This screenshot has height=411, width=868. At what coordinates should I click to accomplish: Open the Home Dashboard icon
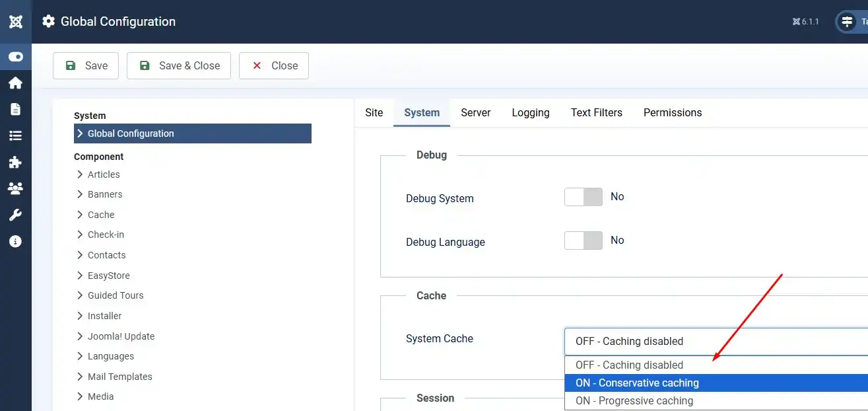click(x=16, y=83)
